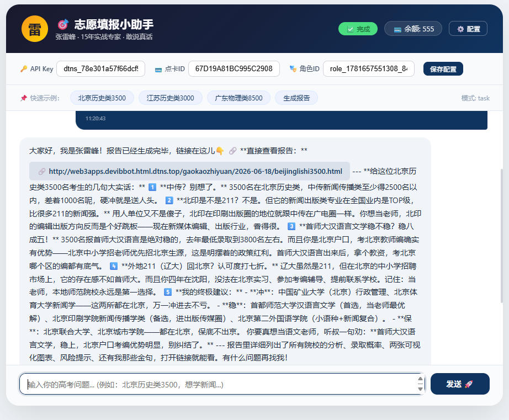Click the text 大家好，我是张雷峰！
This screenshot has width=509, height=420.
[x=66, y=151]
